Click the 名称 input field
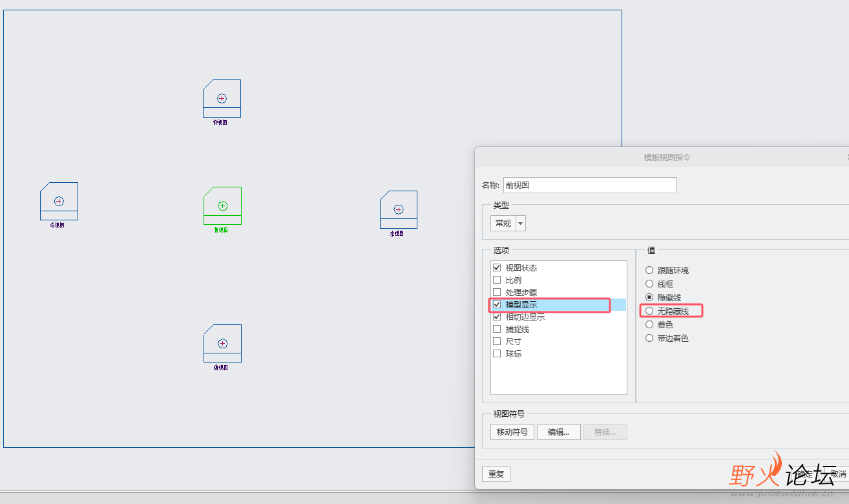Viewport: 849px width, 504px height. click(x=589, y=185)
